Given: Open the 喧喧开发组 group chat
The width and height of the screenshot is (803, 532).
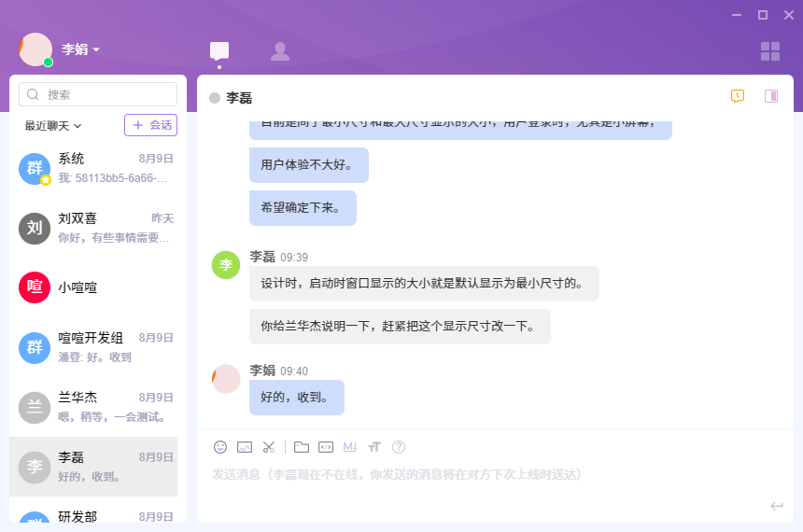Looking at the screenshot, I should point(98,347).
